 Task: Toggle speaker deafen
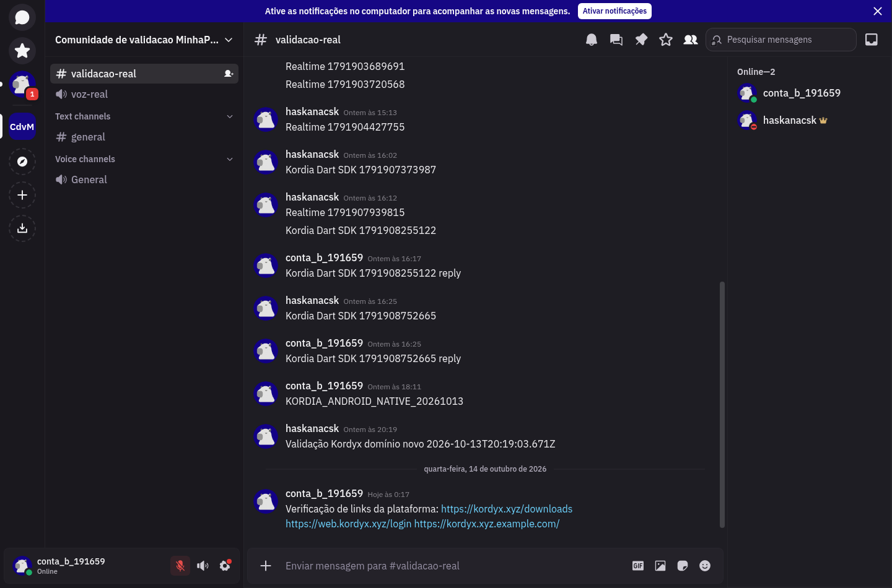203,566
